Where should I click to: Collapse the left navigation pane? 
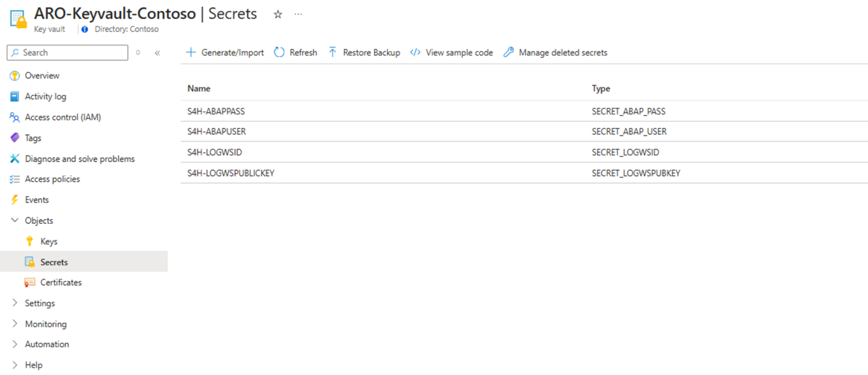pos(157,53)
